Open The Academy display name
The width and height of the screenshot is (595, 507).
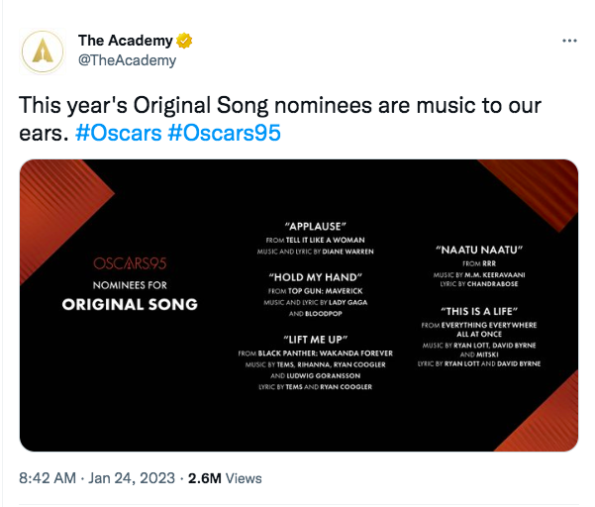[125, 41]
